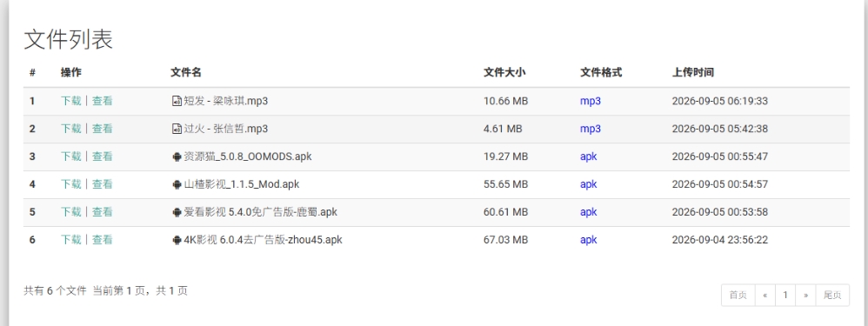
Task: Click the 操作 column header
Action: pos(70,72)
